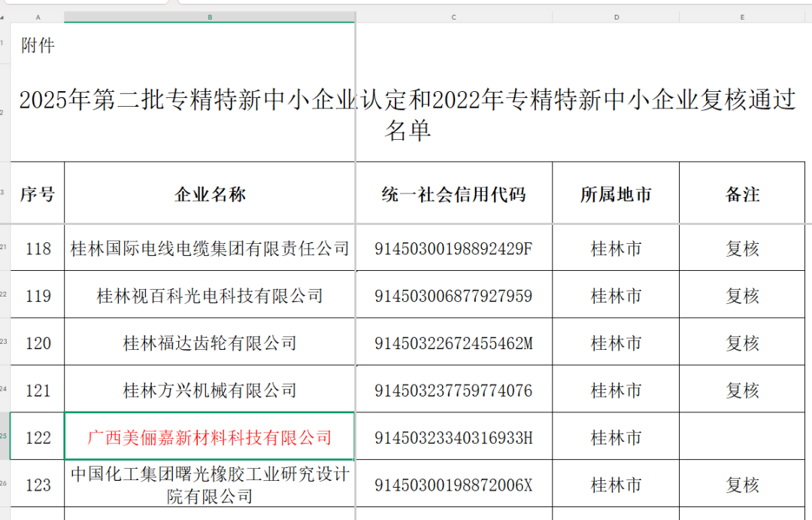Select column header B
Screen dimensions: 812x520
(x=209, y=17)
